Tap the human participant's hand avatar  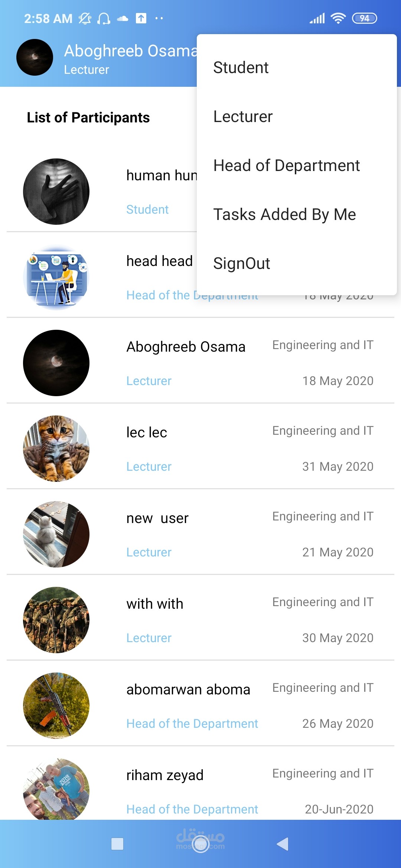[x=56, y=191]
